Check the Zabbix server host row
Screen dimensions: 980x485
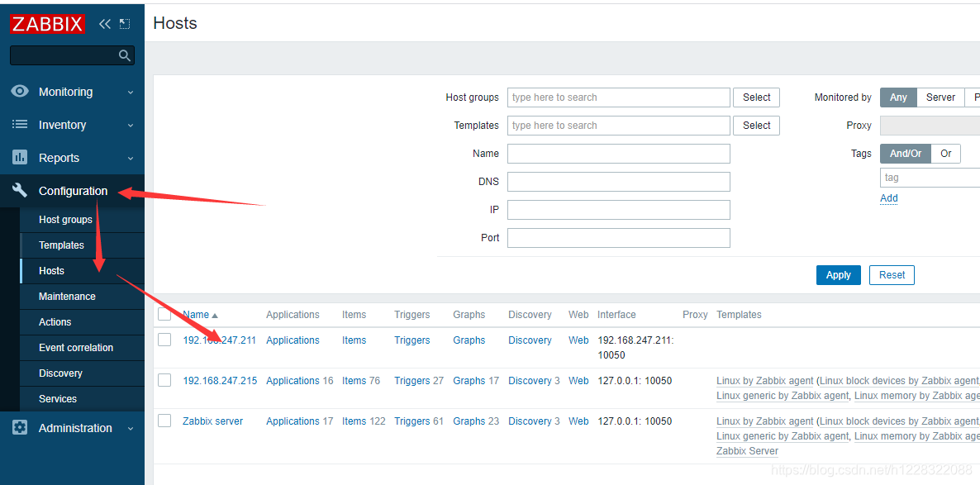pyautogui.click(x=164, y=421)
